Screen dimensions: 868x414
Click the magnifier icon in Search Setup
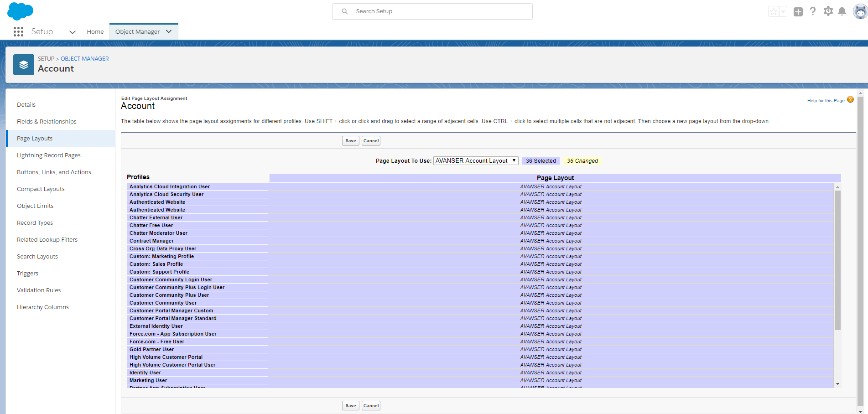tap(345, 11)
